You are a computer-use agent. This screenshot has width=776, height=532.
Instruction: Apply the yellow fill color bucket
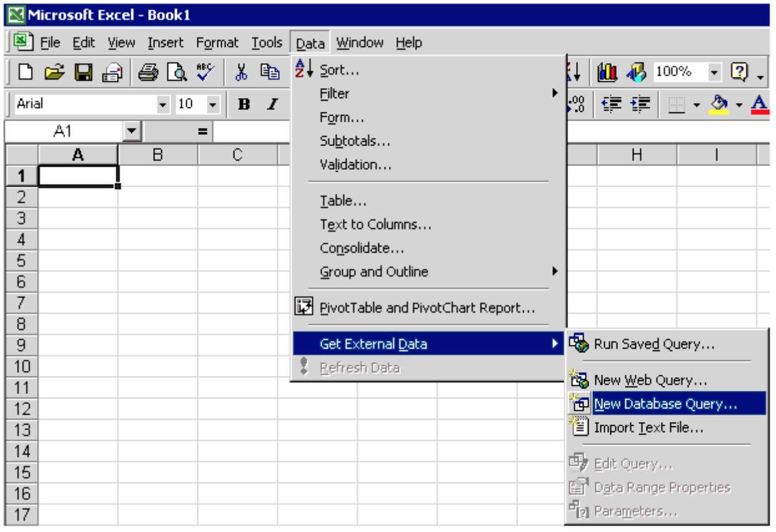pyautogui.click(x=720, y=104)
